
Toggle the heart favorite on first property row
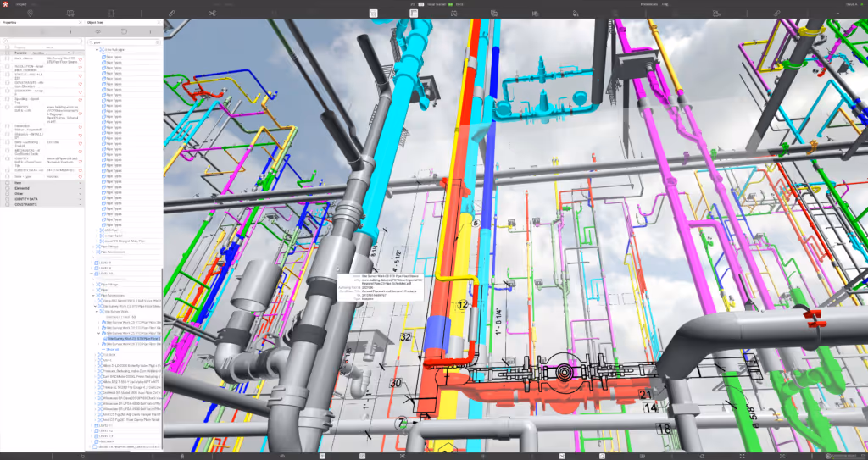click(80, 59)
